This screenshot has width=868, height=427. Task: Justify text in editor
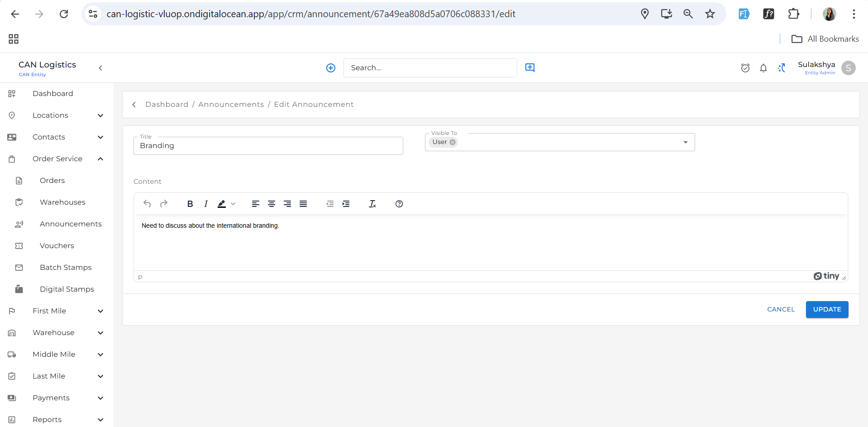(x=303, y=204)
